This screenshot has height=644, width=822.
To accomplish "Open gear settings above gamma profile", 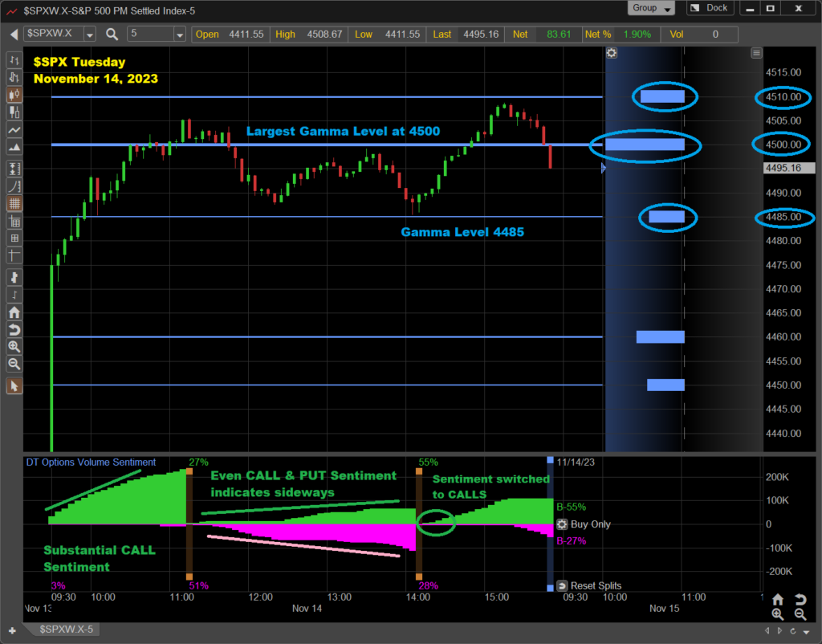I will tap(612, 53).
